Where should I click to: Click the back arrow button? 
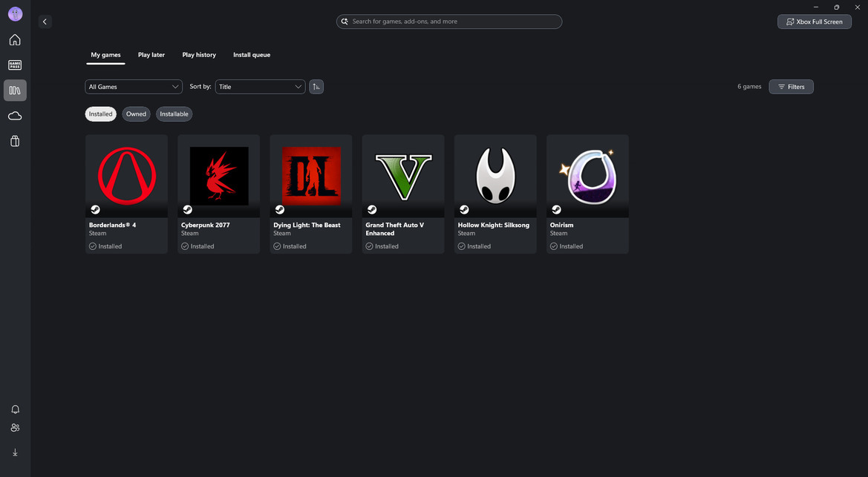(x=45, y=22)
